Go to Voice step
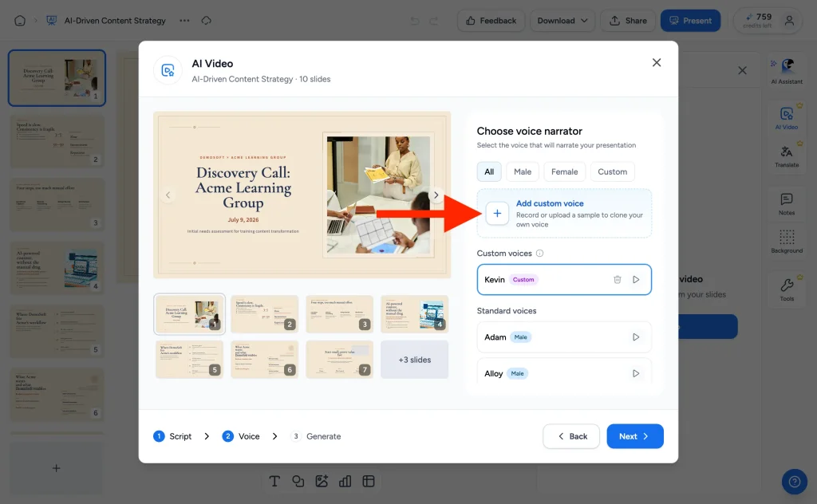The width and height of the screenshot is (817, 504). click(241, 436)
